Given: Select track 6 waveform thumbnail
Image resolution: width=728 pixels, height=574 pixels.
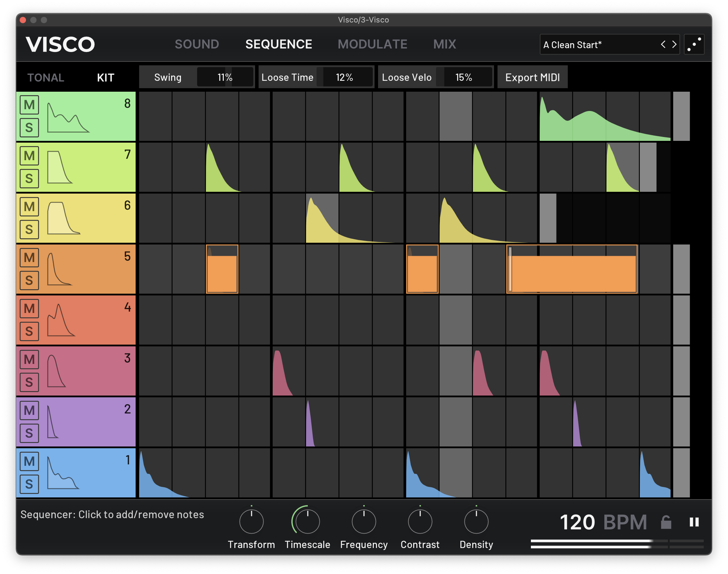Looking at the screenshot, I should (64, 218).
